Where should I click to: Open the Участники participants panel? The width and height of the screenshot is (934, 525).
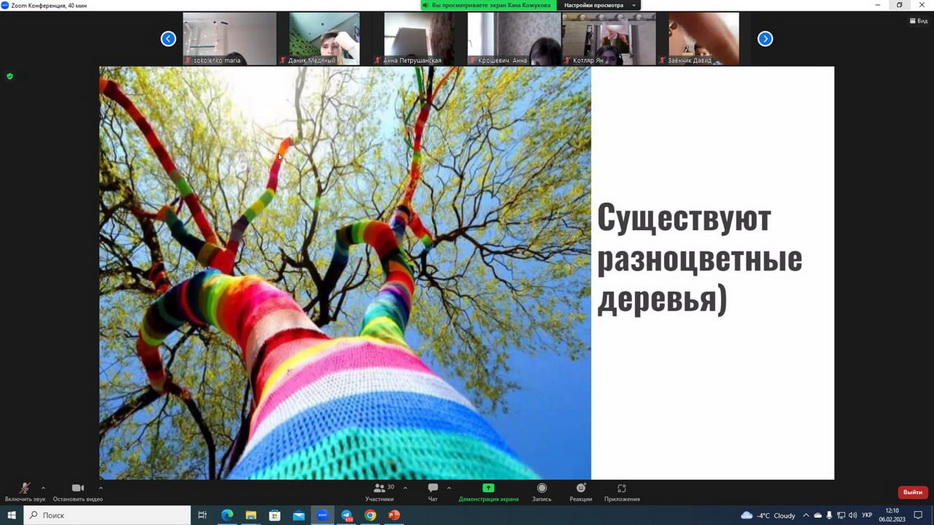(379, 490)
